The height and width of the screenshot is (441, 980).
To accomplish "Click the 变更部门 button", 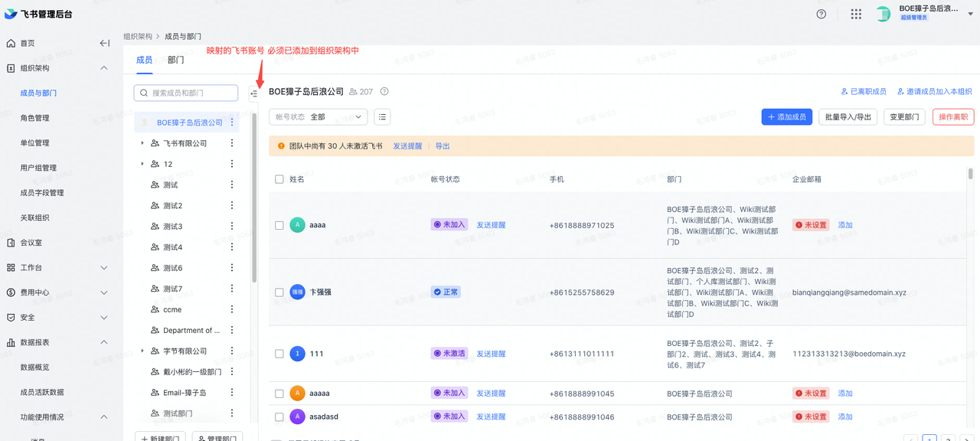I will click(x=905, y=117).
